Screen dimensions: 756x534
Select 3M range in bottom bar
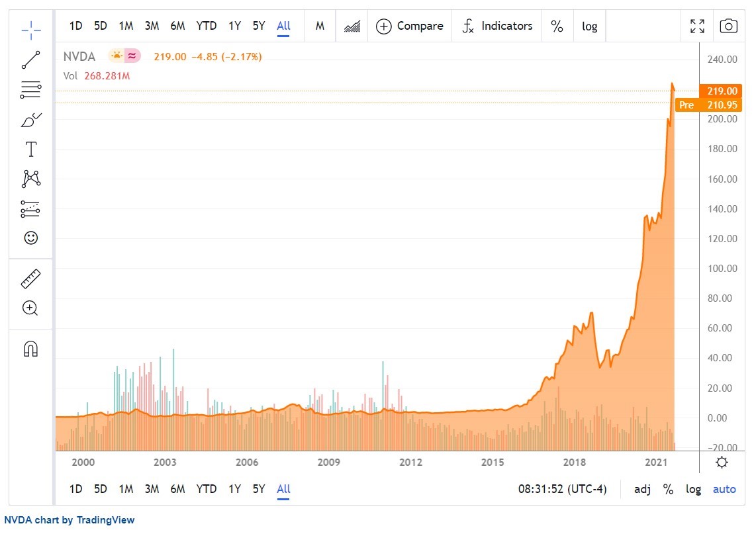[x=152, y=489]
